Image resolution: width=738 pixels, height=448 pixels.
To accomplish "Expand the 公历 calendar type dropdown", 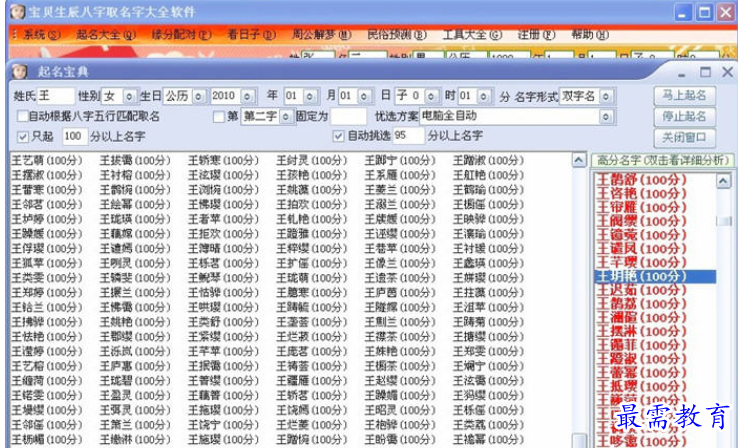I will coord(199,96).
